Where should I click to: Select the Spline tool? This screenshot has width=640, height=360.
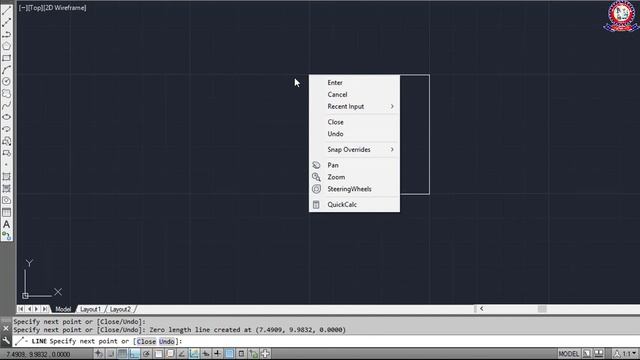(7, 105)
